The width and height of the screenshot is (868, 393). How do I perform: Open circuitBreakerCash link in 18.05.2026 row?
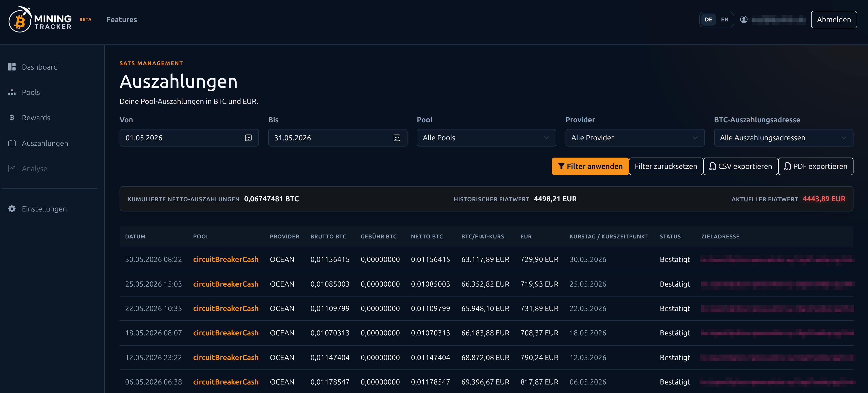[x=226, y=333]
